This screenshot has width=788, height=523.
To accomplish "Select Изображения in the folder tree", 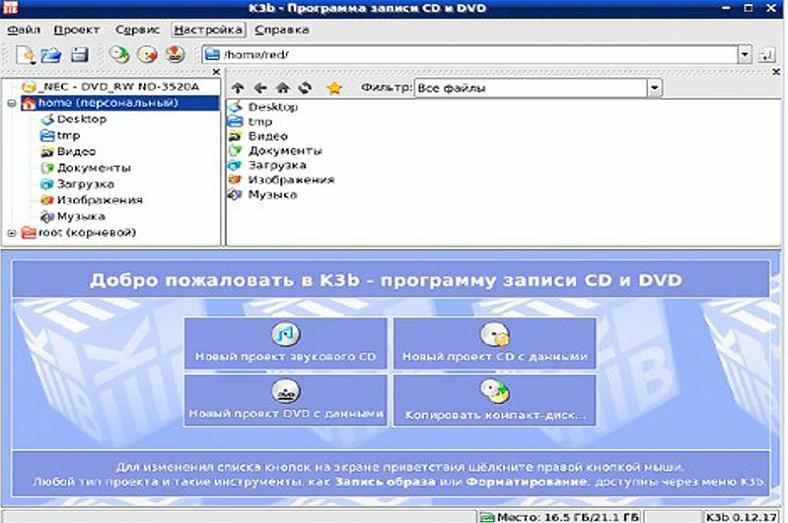I will (x=100, y=200).
